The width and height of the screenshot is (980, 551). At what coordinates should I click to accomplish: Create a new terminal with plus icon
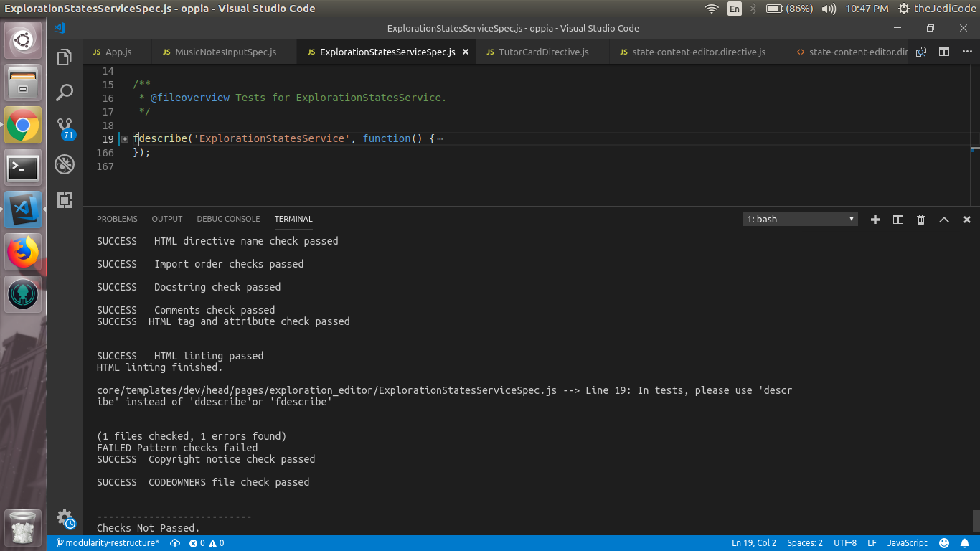coord(875,220)
